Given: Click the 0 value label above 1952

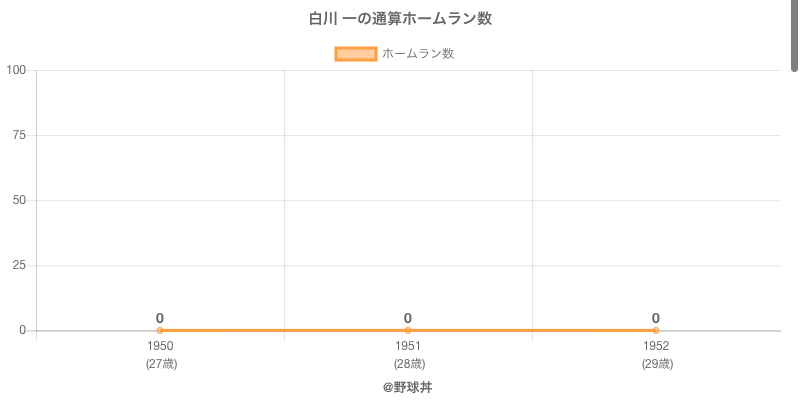Looking at the screenshot, I should click(x=656, y=318).
